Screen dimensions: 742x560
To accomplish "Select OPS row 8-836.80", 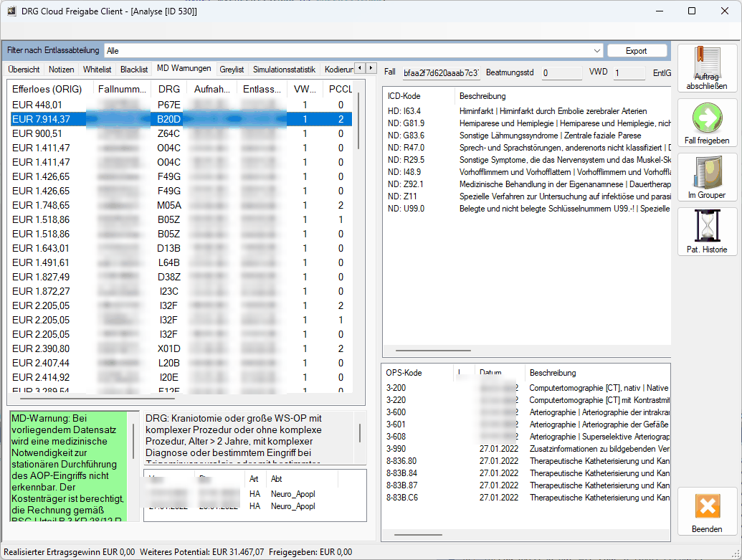I will tap(526, 461).
